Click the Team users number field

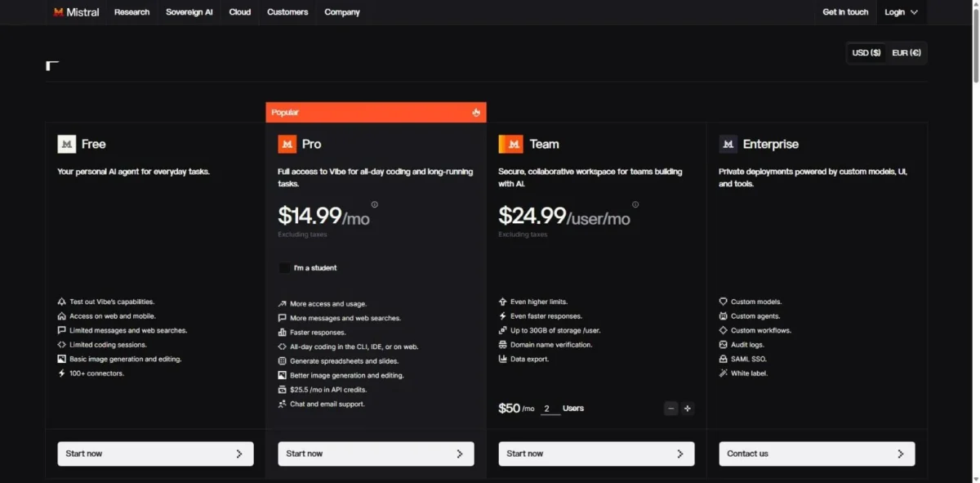(550, 409)
